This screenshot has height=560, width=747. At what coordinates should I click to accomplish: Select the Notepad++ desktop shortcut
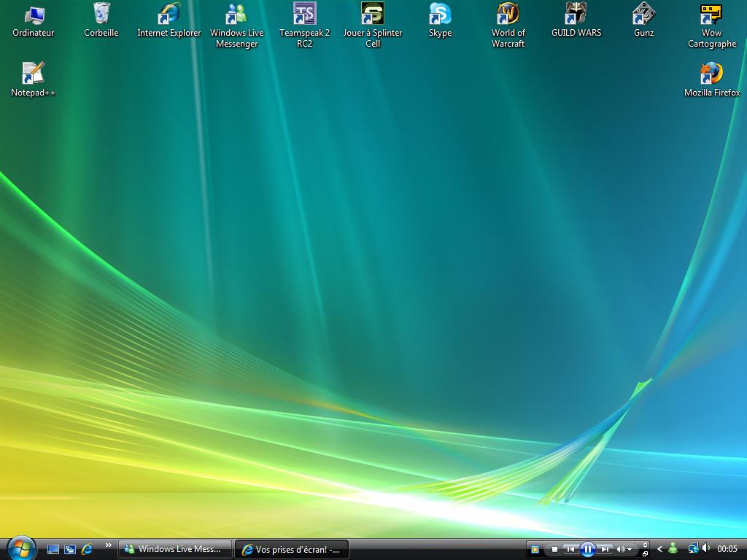pyautogui.click(x=34, y=80)
